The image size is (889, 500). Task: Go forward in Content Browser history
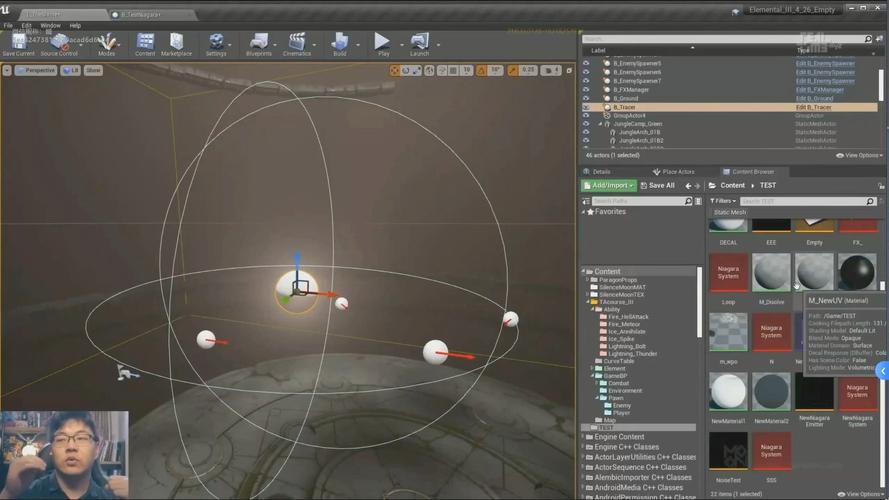tap(697, 186)
